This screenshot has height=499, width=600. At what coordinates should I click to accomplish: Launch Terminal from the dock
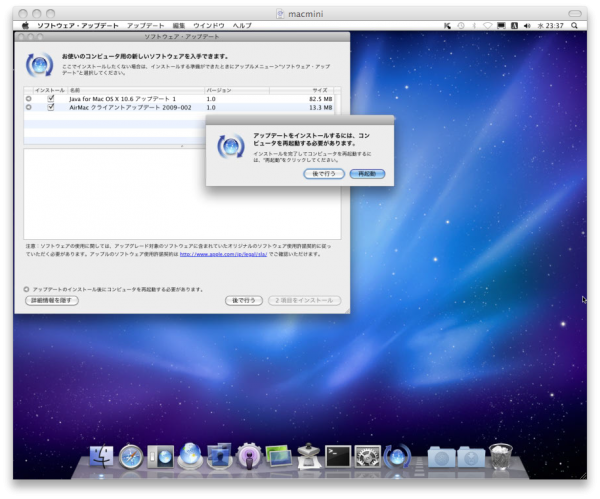[338, 457]
